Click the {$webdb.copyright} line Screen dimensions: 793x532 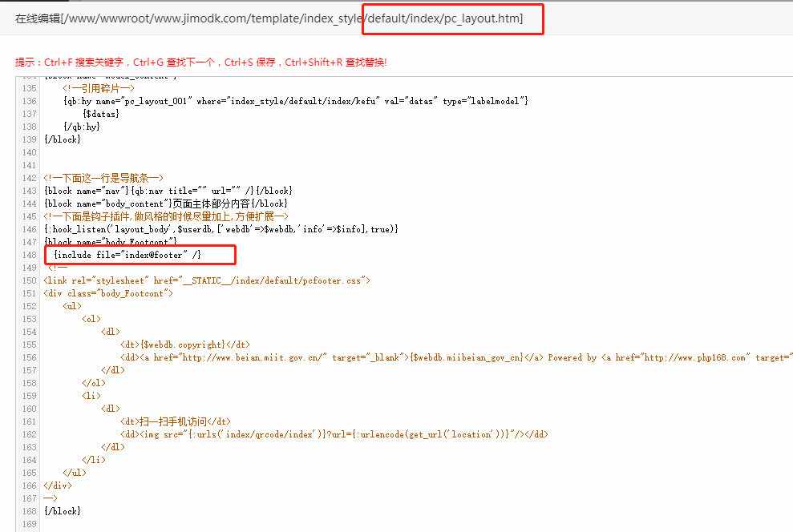point(185,345)
